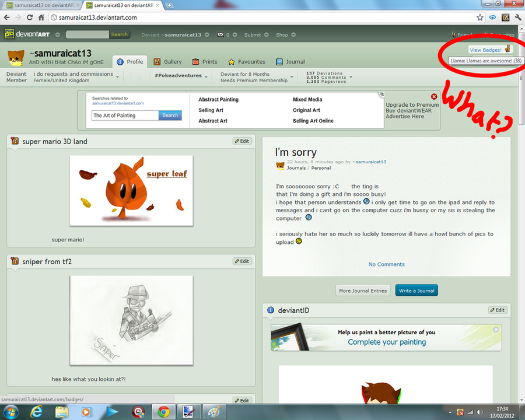Edit the super mario 3D land widget
The width and height of the screenshot is (525, 420).
[x=243, y=141]
